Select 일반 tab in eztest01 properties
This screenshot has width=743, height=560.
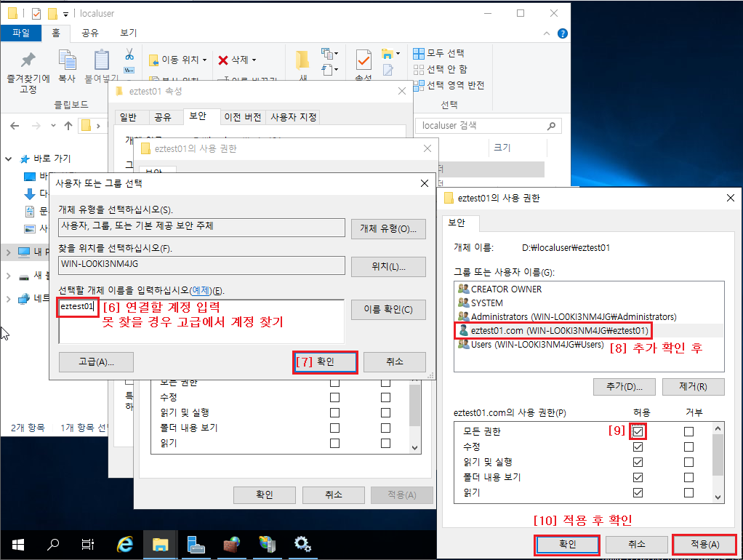coord(128,117)
